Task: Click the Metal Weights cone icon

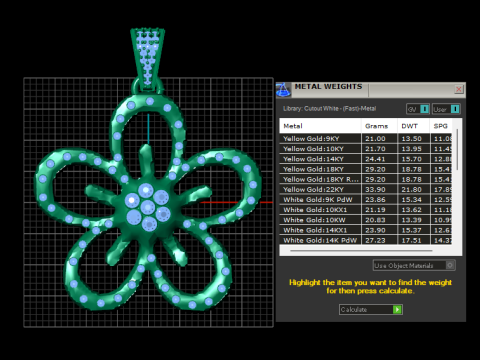Action: tap(283, 90)
